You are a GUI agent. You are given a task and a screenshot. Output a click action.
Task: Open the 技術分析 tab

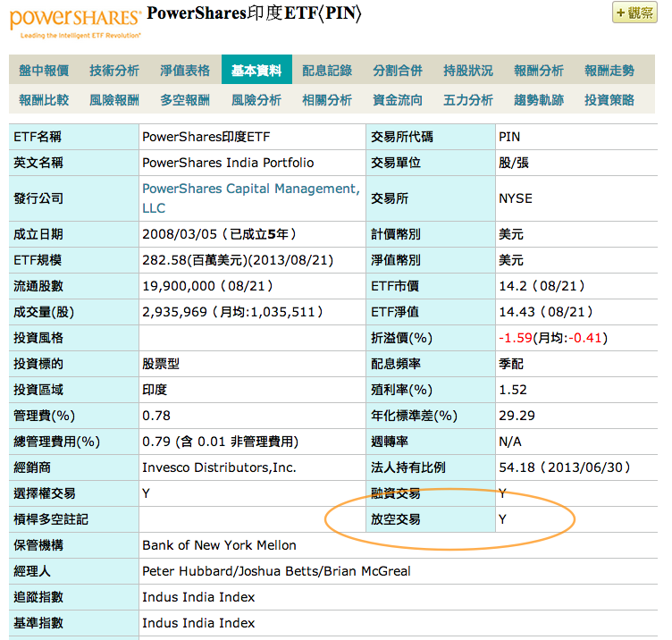pos(114,70)
